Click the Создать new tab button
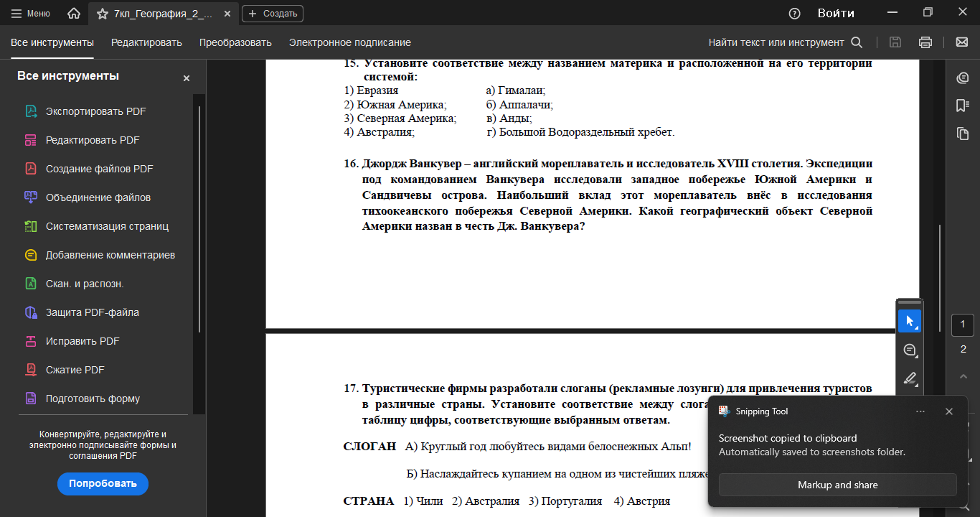The height and width of the screenshot is (517, 980). tap(273, 14)
